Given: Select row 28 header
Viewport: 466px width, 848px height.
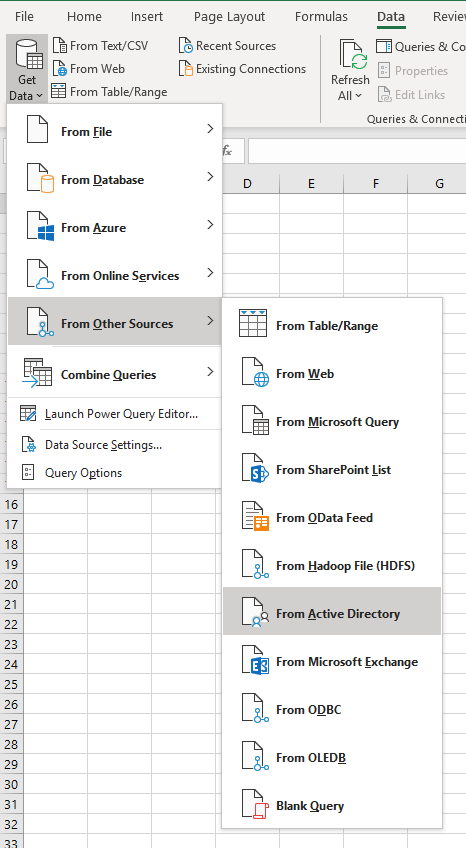Looking at the screenshot, I should [11, 745].
